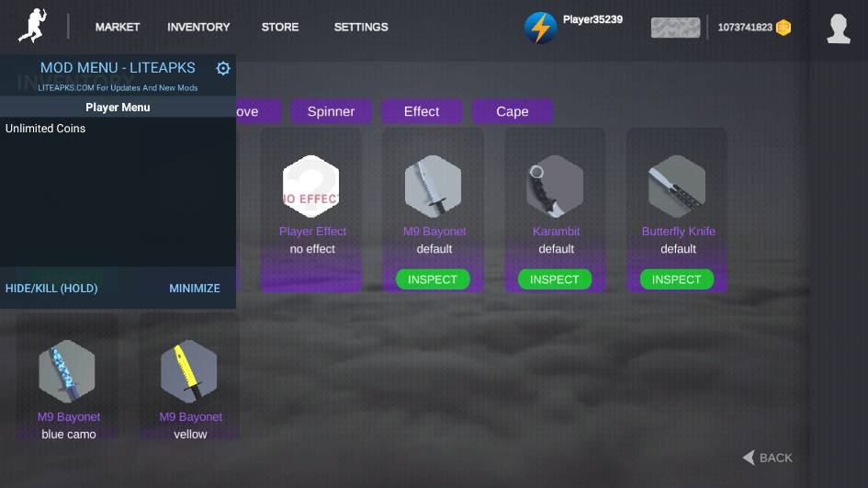Switch to the Cape category tab
Viewport: 868px width, 488px height.
513,111
